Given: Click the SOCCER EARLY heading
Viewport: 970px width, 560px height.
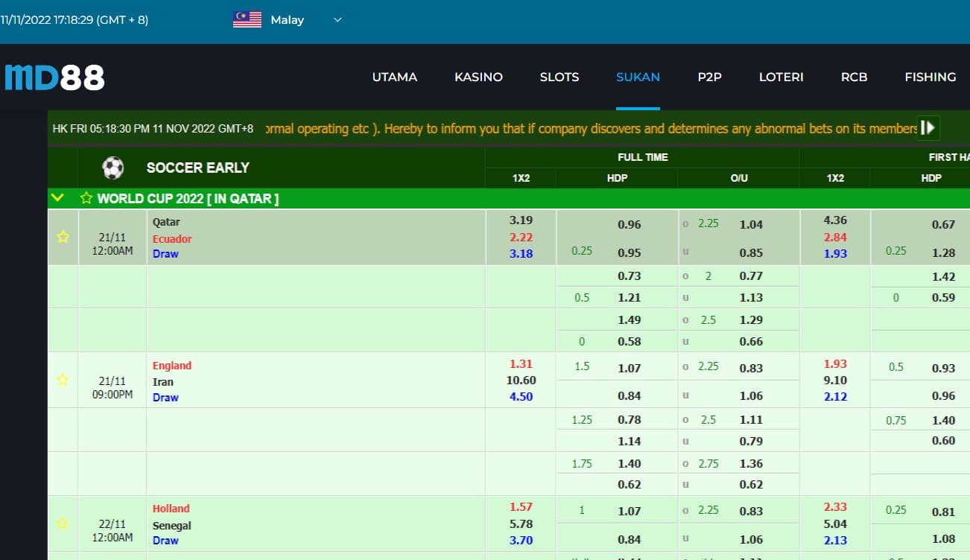Looking at the screenshot, I should pos(198,168).
